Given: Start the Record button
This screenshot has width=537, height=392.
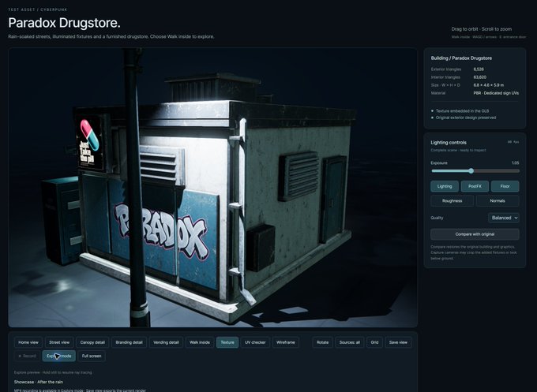Looking at the screenshot, I should pos(27,356).
